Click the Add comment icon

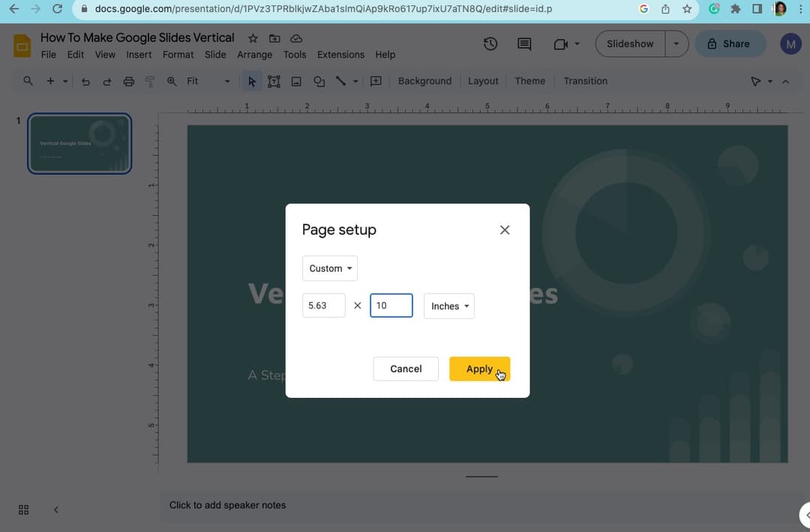(376, 82)
